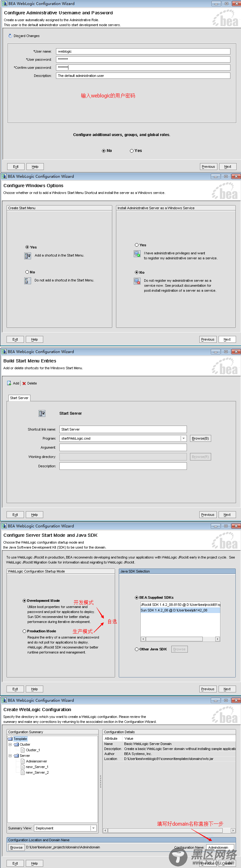Select Yes for configuring additional users and groups
The height and width of the screenshot is (868, 241).
132,151
